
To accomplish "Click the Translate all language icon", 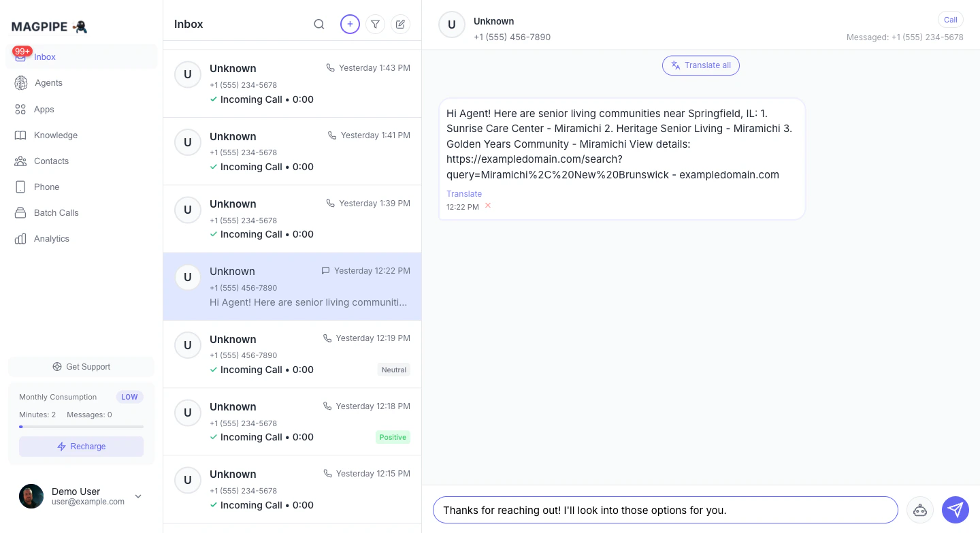I will click(x=676, y=65).
